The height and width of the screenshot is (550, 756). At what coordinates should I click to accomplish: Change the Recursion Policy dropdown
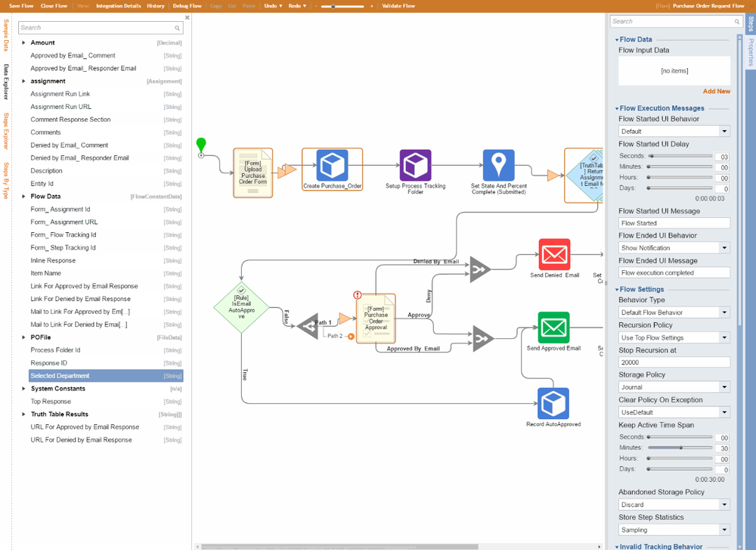[x=674, y=337]
